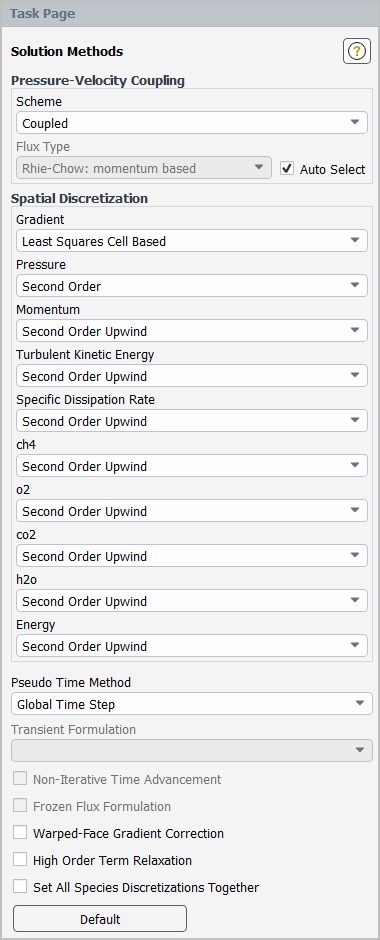Open the ch4 discretization dropdown
The image size is (380, 940).
[x=192, y=466]
